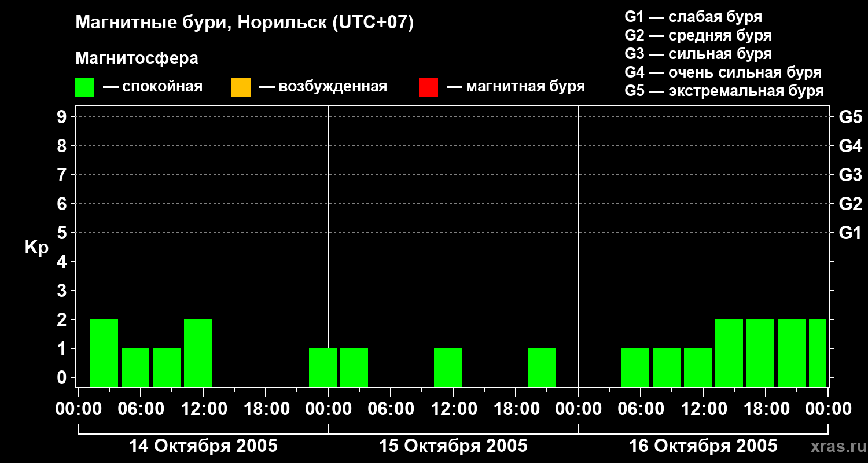Click the '— магнитная буря' legend label

click(516, 87)
